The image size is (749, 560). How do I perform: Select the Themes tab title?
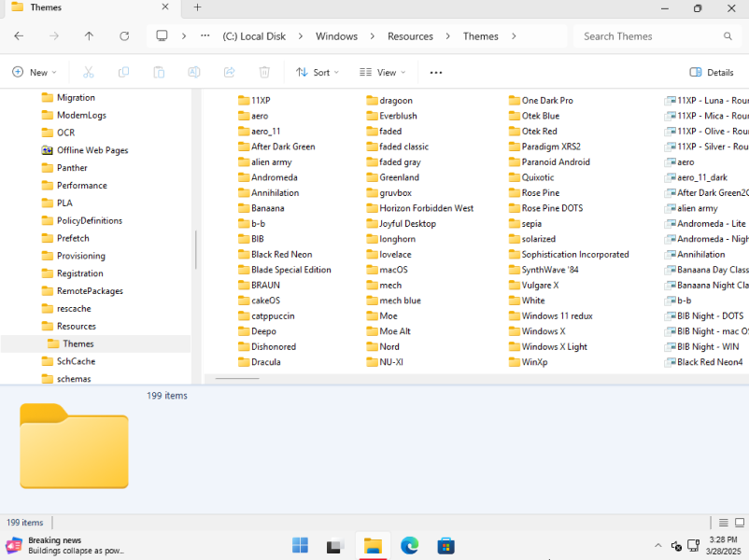coord(46,7)
